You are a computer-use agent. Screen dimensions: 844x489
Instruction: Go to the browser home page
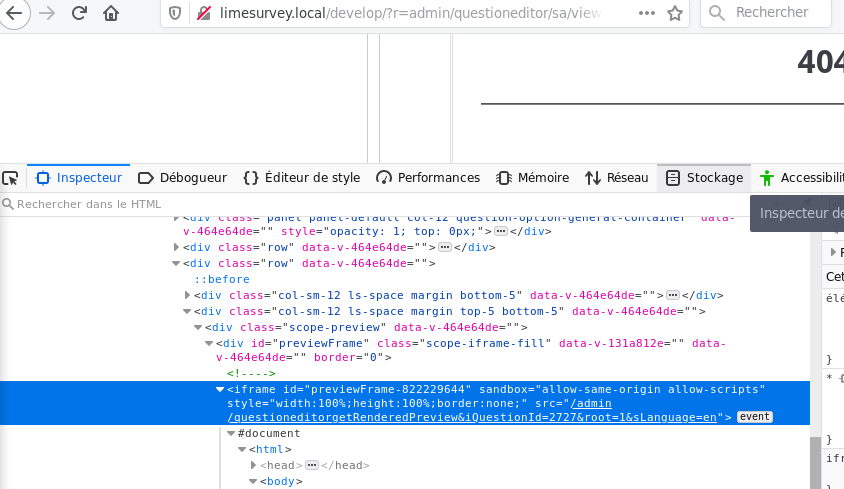tap(110, 13)
